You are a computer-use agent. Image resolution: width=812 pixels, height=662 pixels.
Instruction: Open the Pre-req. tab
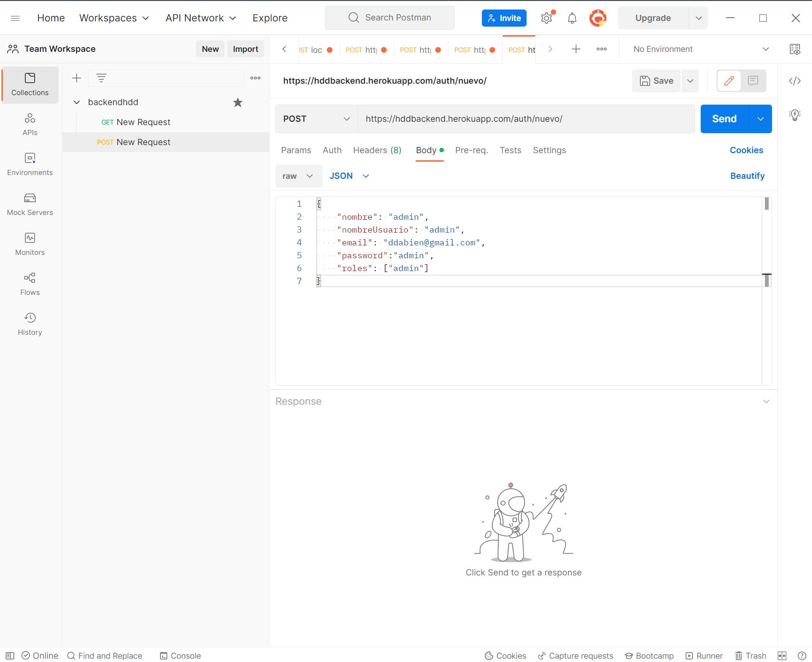(471, 150)
